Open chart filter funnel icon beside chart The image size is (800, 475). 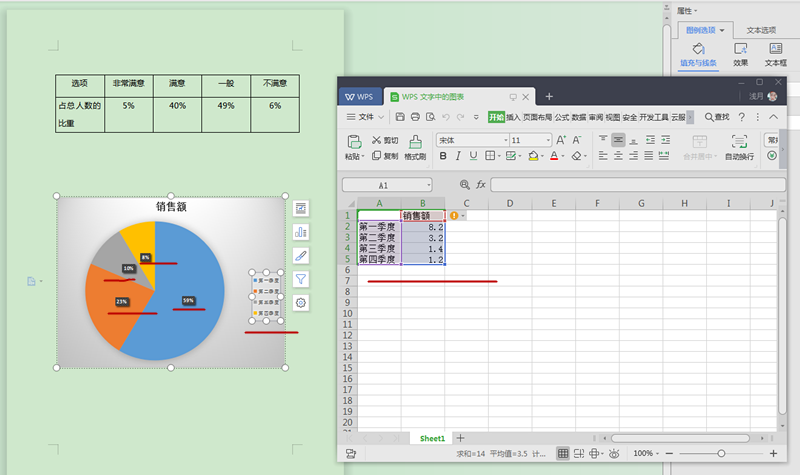pos(301,279)
